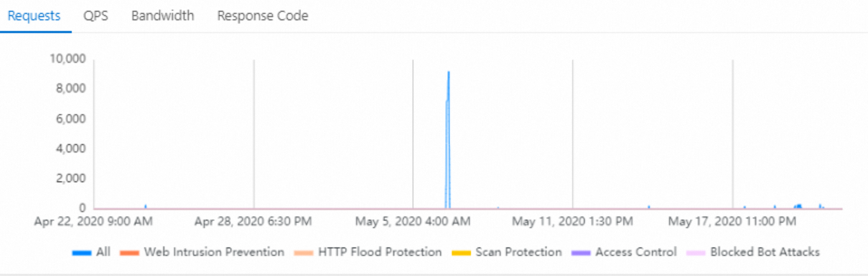Click the Apr 28, 2020 6:30 PM axis label

253,221
